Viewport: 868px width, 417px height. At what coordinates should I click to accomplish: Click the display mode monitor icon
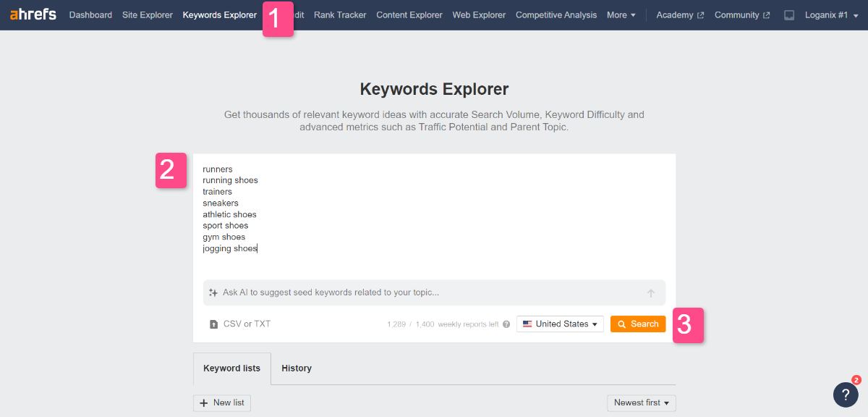click(789, 15)
